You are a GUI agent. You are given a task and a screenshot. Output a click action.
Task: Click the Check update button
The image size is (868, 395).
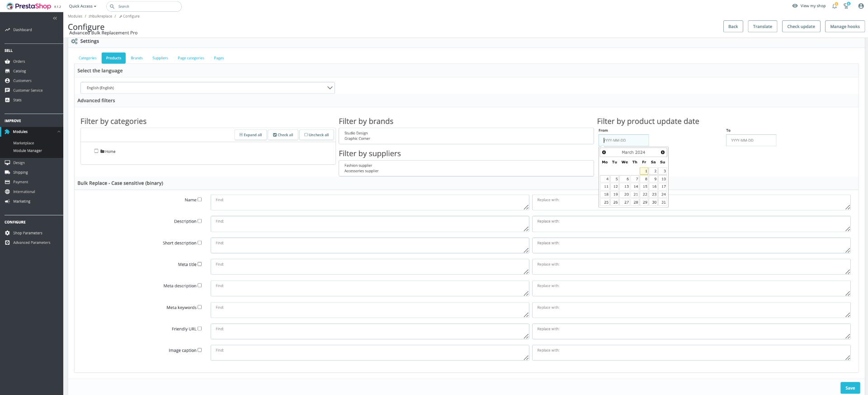801,26
